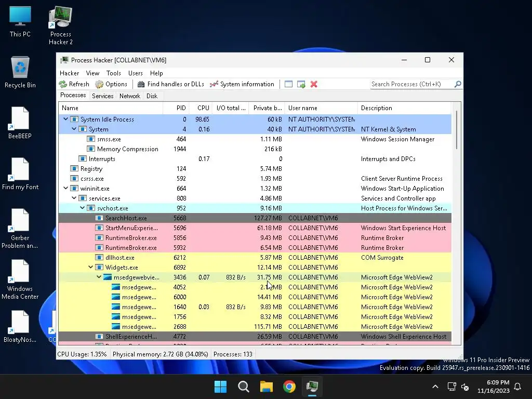Collapse the System process node
The width and height of the screenshot is (532, 399).
[x=74, y=129]
